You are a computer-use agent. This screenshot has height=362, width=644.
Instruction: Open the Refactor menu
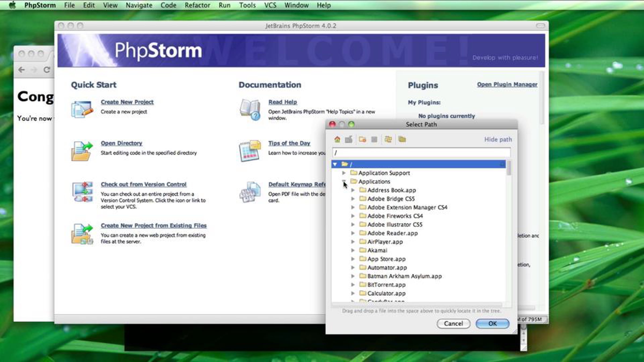pos(197,5)
